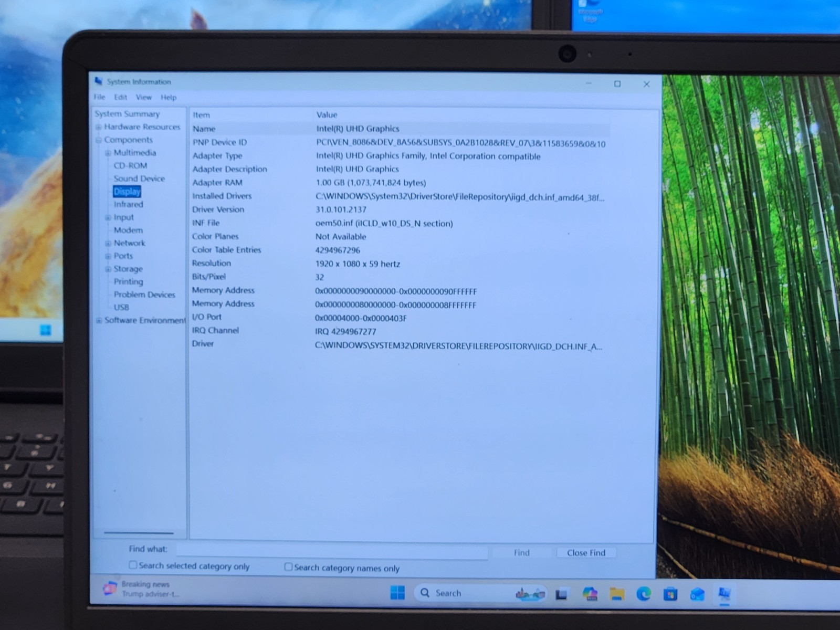This screenshot has width=840, height=630.
Task: Select the Adapter RAM '1.00 GB' row
Action: tap(400, 183)
